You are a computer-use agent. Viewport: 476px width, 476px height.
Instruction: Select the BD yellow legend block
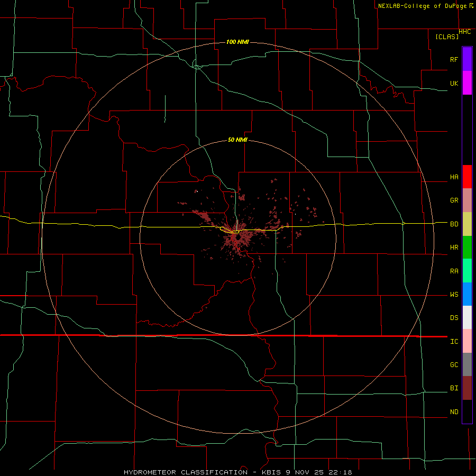[x=467, y=224]
